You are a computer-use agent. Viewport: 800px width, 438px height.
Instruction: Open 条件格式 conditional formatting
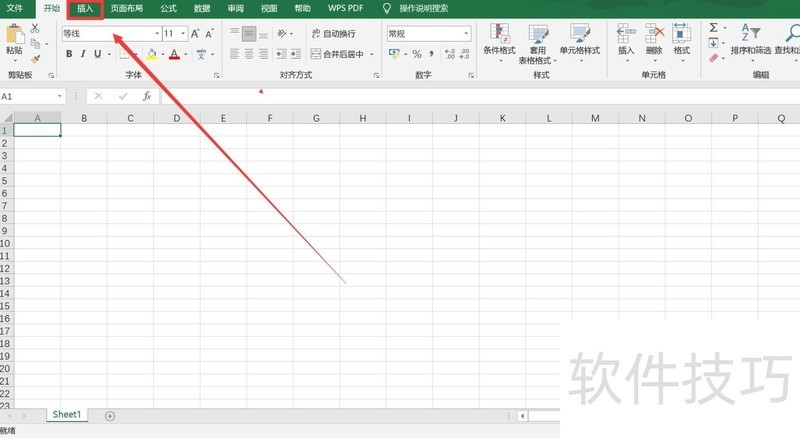(x=499, y=43)
